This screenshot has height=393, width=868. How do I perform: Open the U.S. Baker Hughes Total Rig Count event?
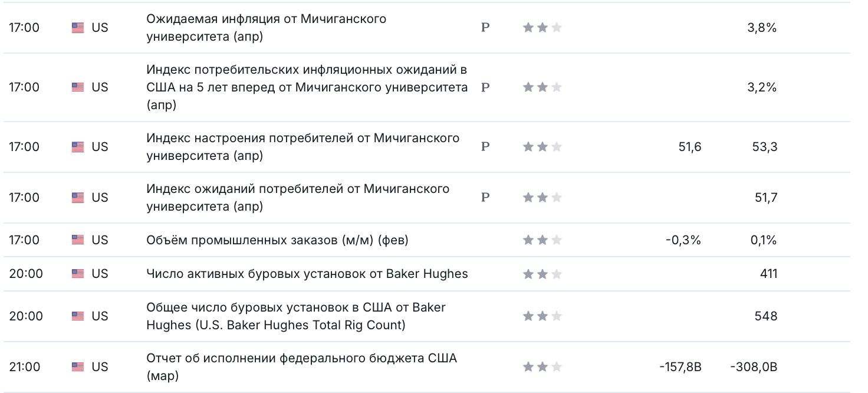295,316
